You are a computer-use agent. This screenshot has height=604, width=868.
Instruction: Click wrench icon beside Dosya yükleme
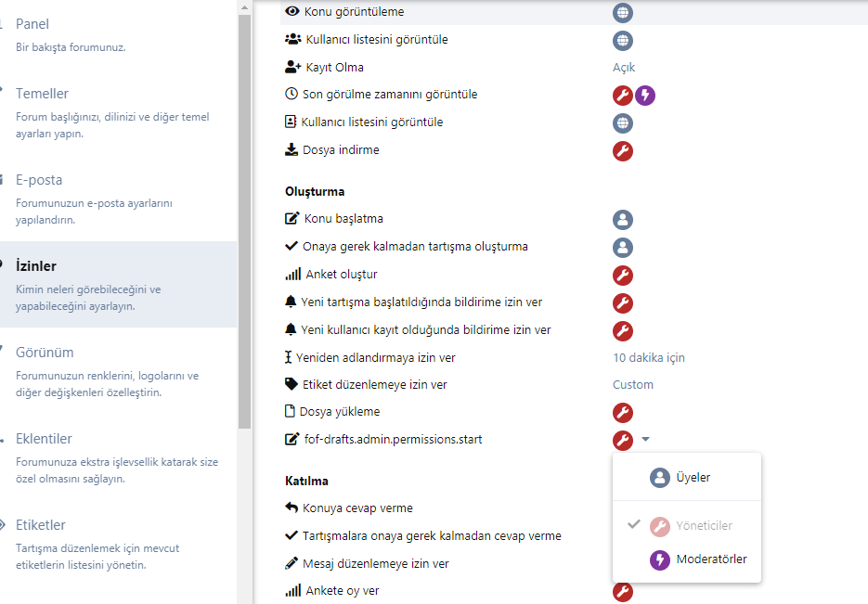tap(623, 412)
